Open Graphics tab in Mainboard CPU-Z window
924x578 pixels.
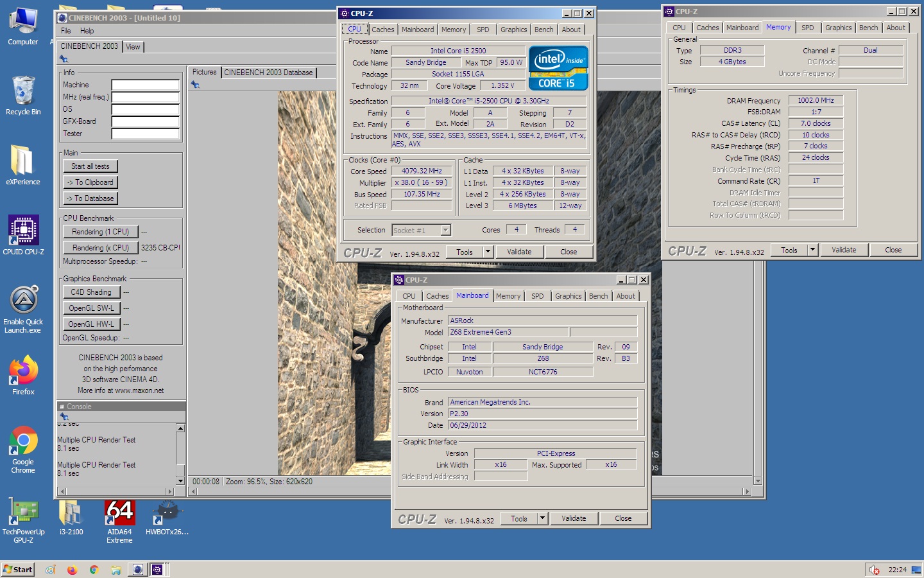click(569, 296)
